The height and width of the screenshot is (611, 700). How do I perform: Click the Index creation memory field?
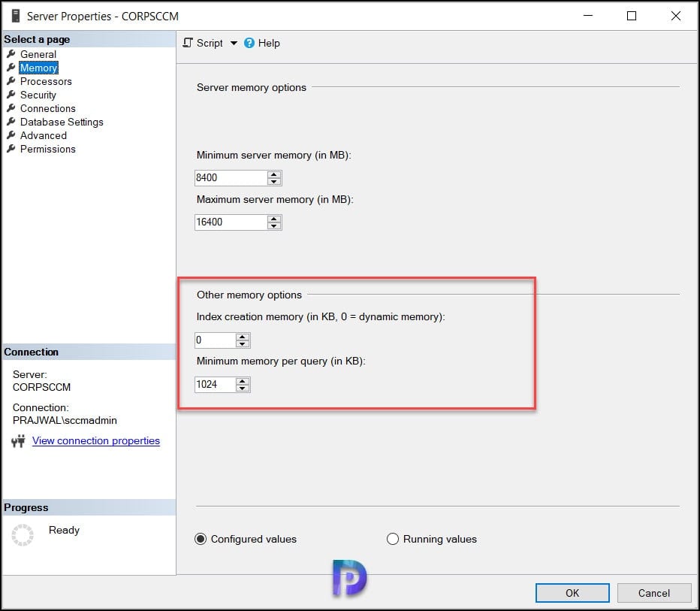215,340
